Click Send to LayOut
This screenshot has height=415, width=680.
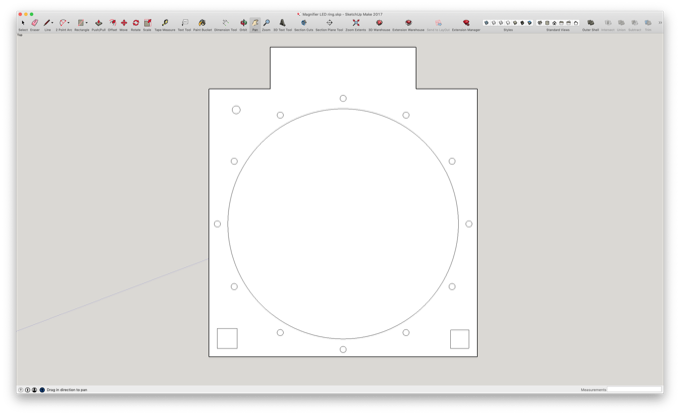(438, 23)
